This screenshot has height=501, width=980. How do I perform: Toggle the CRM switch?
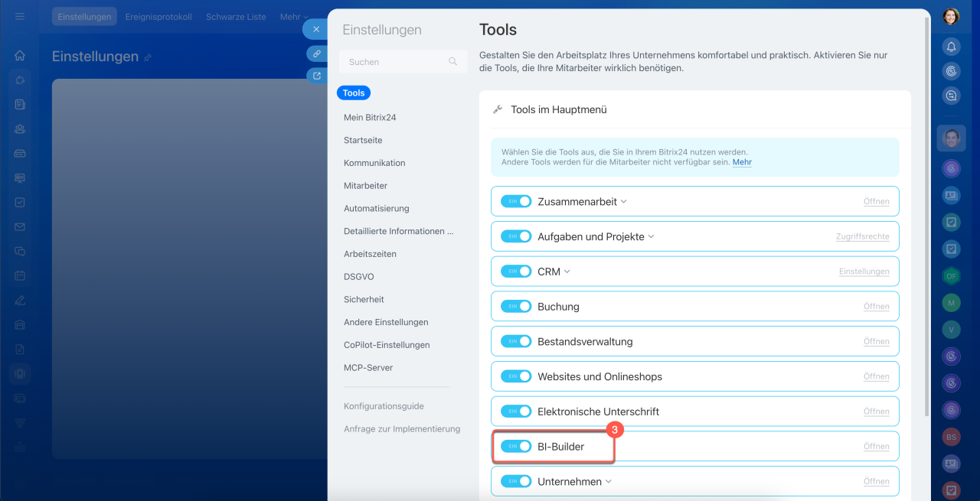[x=516, y=272]
